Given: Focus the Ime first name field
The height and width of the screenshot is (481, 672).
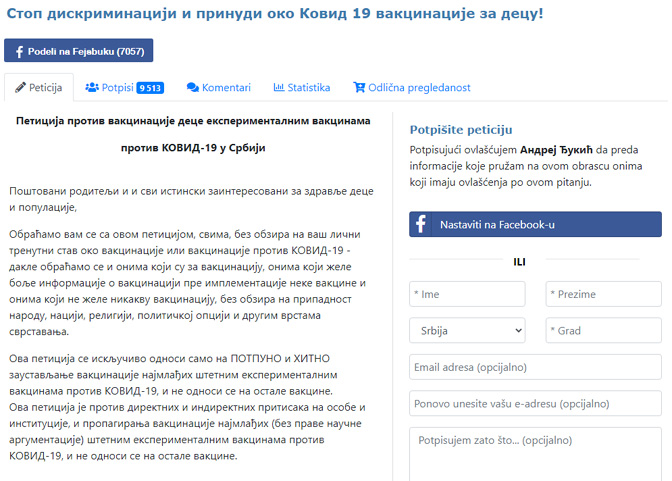Looking at the screenshot, I should (467, 294).
